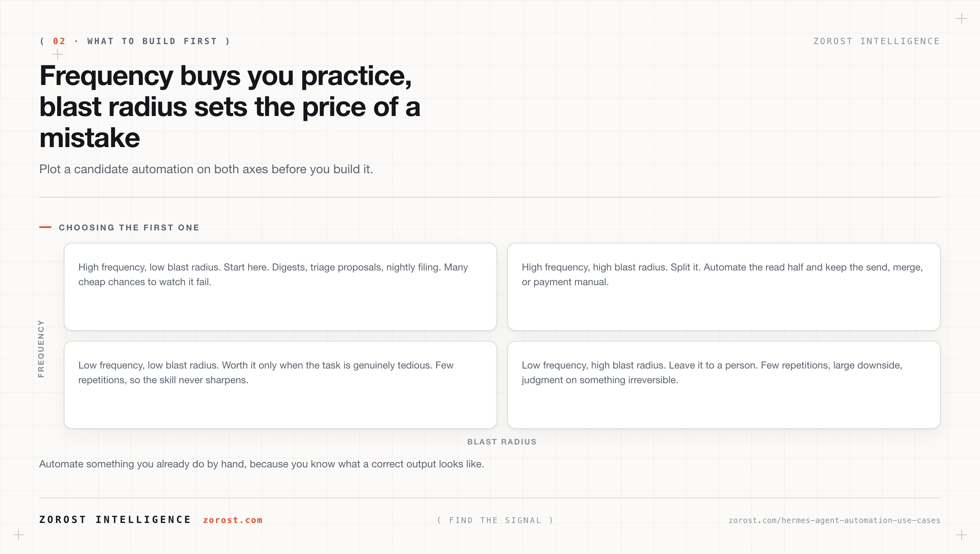Click the plus crosshair in bottom-right corner
980x554 pixels.
[x=962, y=535]
